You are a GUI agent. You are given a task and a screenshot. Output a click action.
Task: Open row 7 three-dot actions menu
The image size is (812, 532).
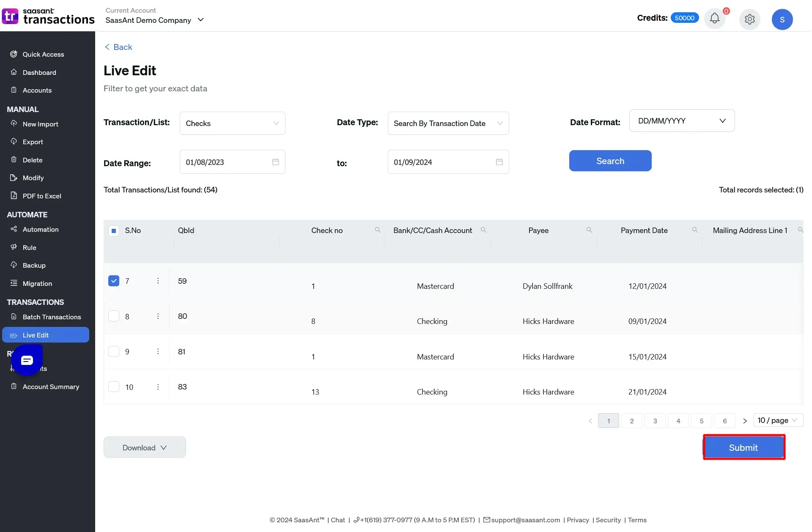coord(158,281)
